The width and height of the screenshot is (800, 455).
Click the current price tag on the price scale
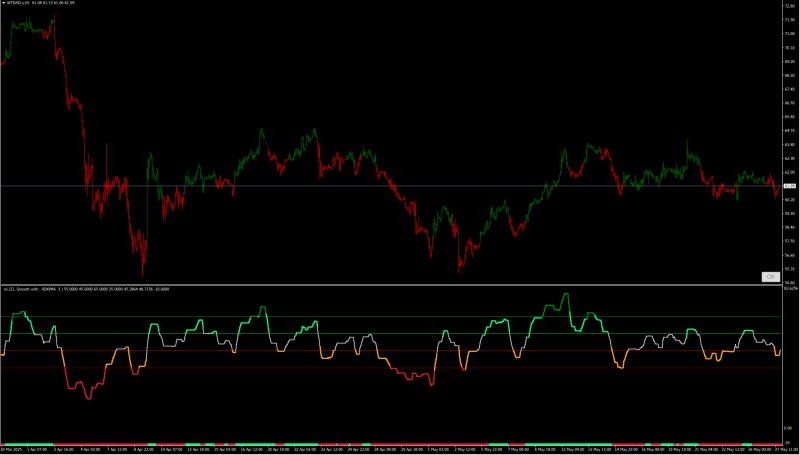click(789, 186)
